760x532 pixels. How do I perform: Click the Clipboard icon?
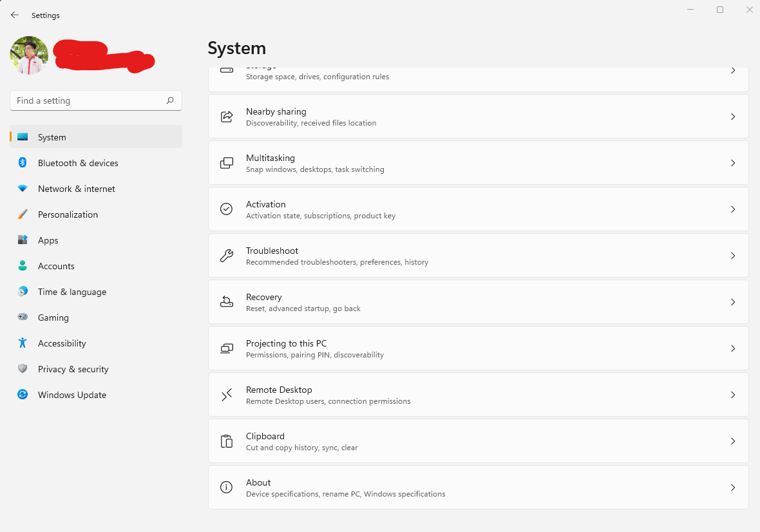click(227, 441)
